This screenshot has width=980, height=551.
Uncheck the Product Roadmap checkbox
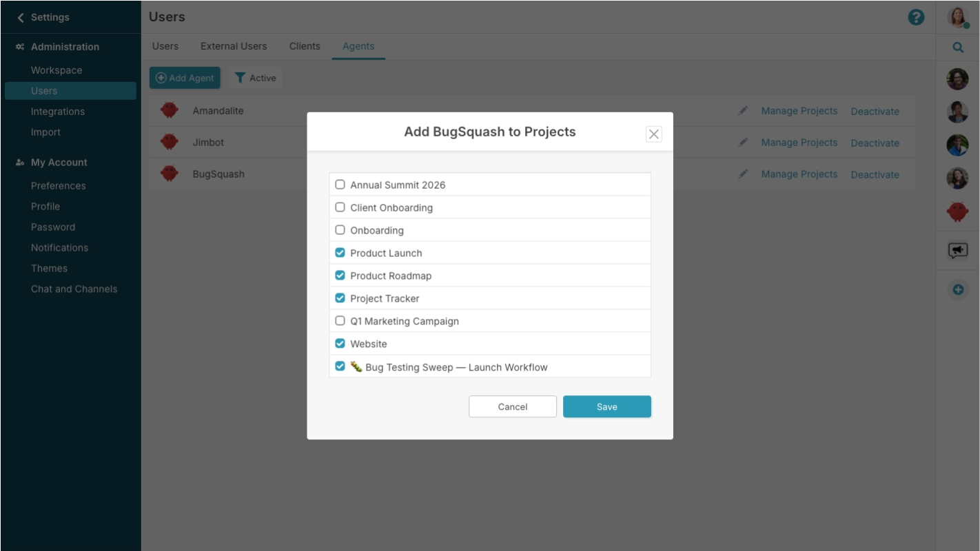[x=340, y=275]
